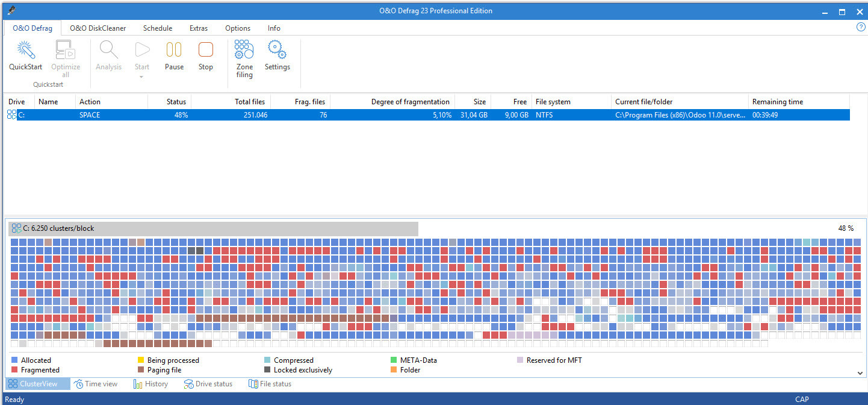Switch to Time view tab
Image resolution: width=868 pixels, height=405 pixels.
(x=96, y=384)
